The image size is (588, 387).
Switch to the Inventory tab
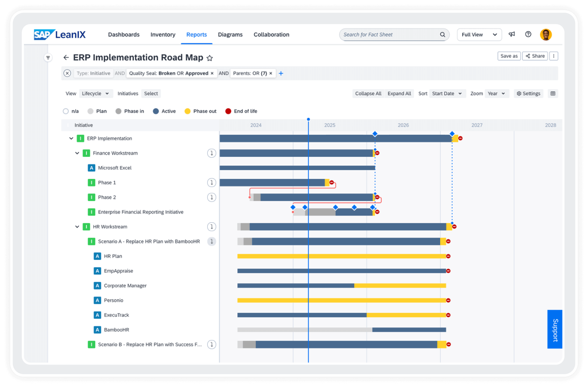click(163, 34)
